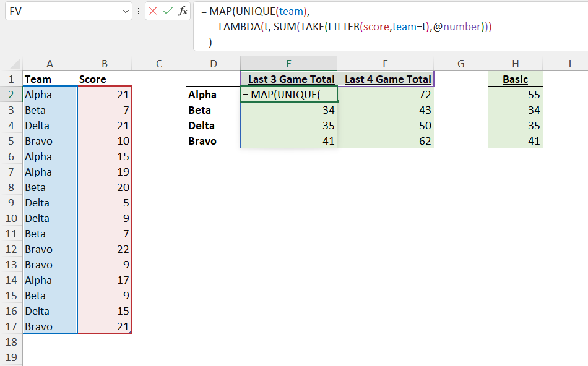Click the 'Basic' header cell
588x366 pixels.
(515, 79)
